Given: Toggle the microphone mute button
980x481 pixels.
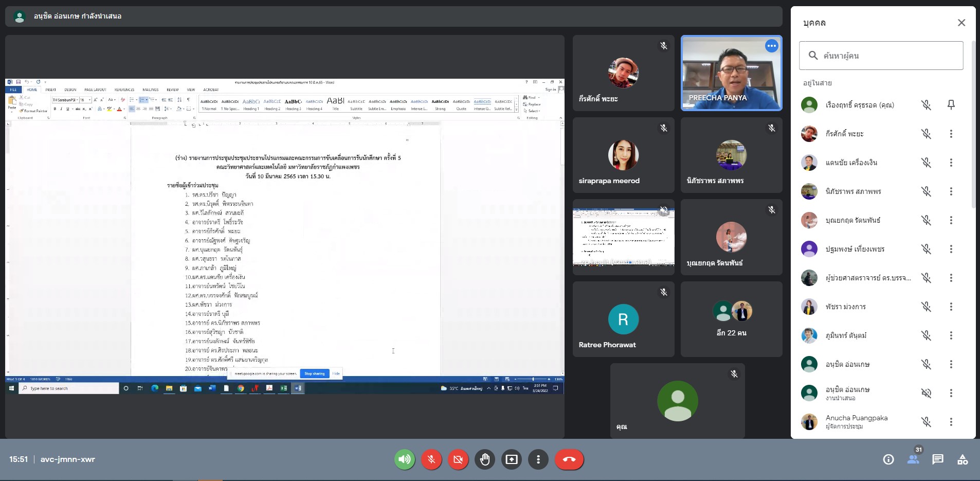Looking at the screenshot, I should point(431,459).
